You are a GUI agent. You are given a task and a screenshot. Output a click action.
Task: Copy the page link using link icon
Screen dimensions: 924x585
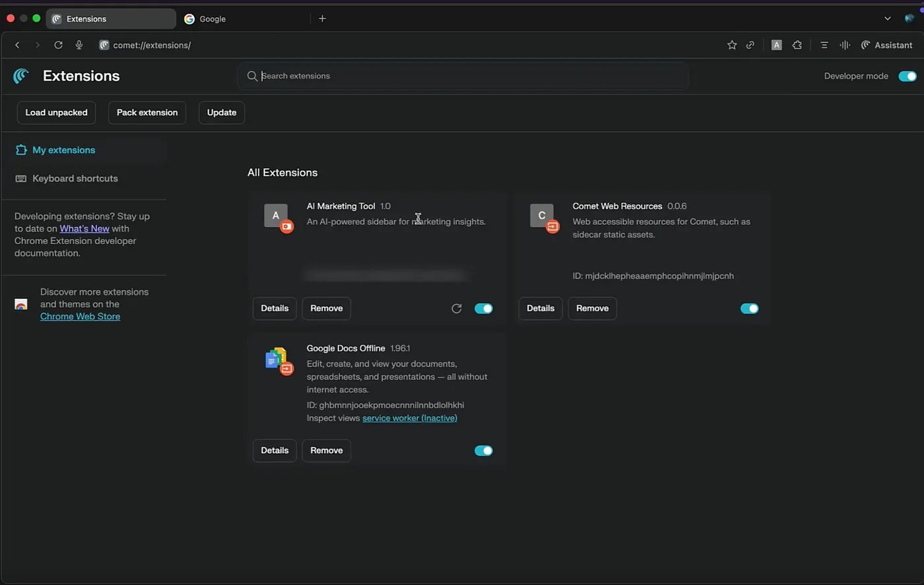[750, 45]
